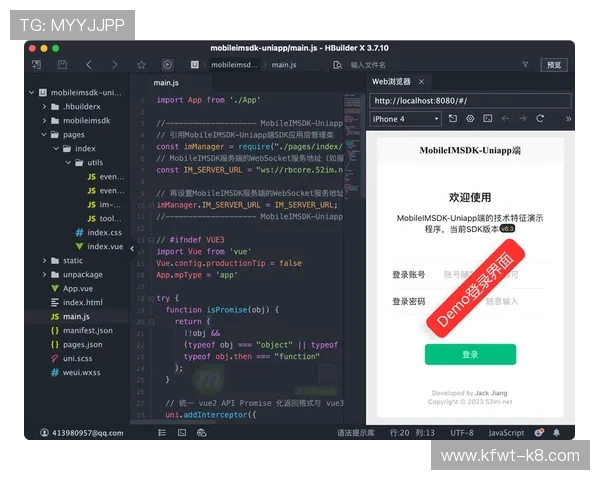The image size is (600, 480).
Task: Open the browser devtools console icon
Action: coord(488,118)
